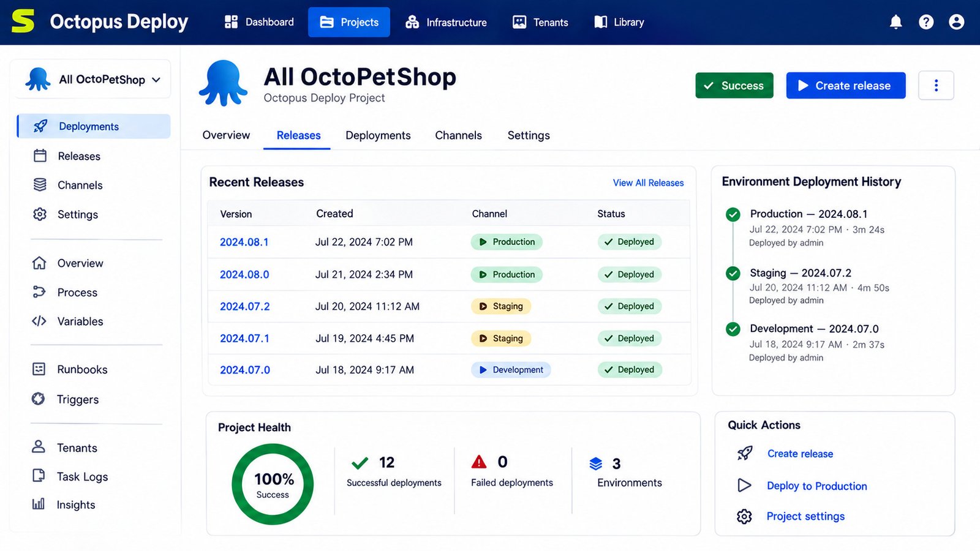Click the Overview home icon in sidebar
This screenshot has width=980, height=551.
39,263
